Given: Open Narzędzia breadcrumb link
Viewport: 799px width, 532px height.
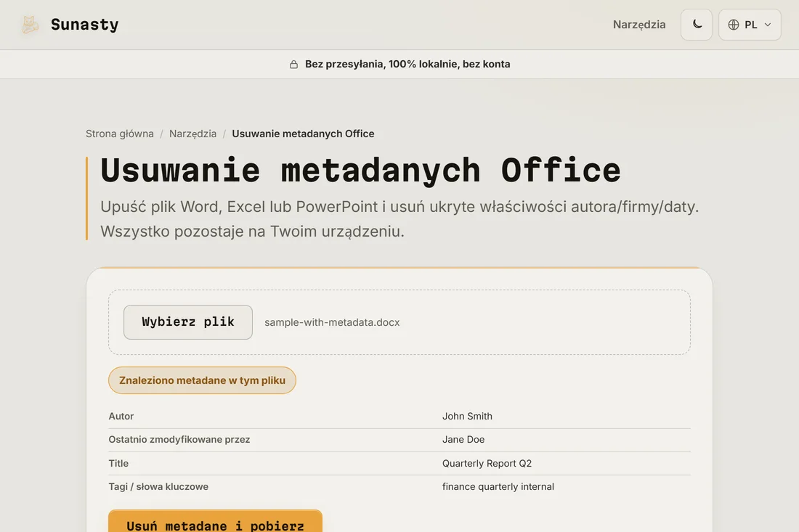Looking at the screenshot, I should coord(192,134).
